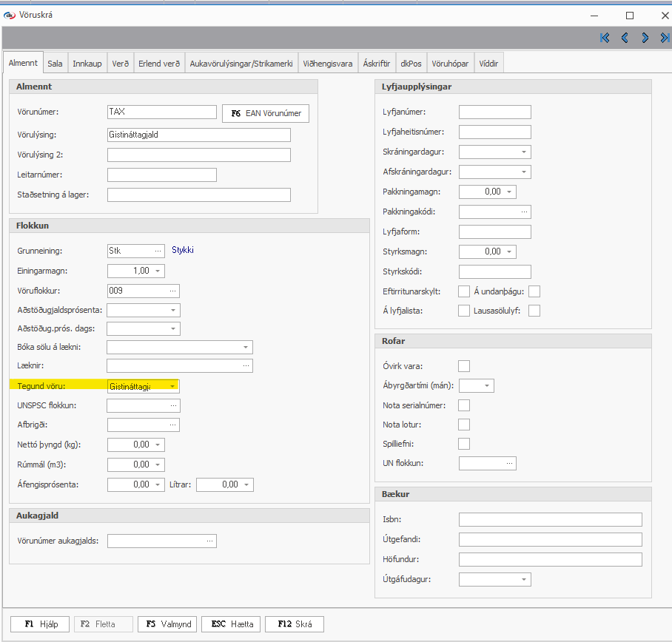Open the Vöruflokkur lookup ellipsis
Viewport: 672px width, 642px height.
pos(172,291)
